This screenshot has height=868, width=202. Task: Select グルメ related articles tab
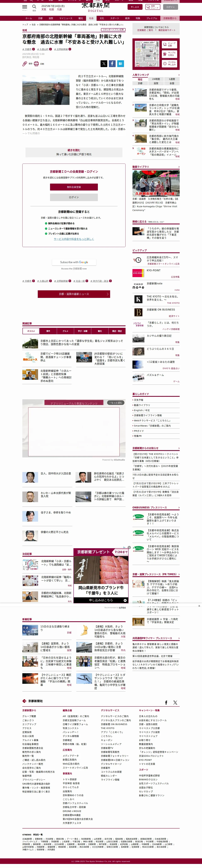click(x=65, y=331)
